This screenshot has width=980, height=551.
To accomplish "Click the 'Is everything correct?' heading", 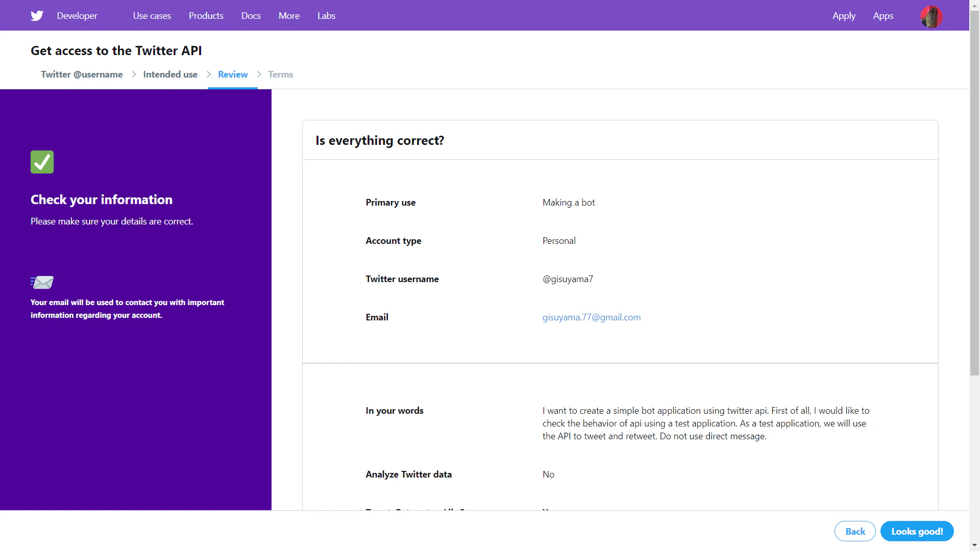I will pos(380,140).
